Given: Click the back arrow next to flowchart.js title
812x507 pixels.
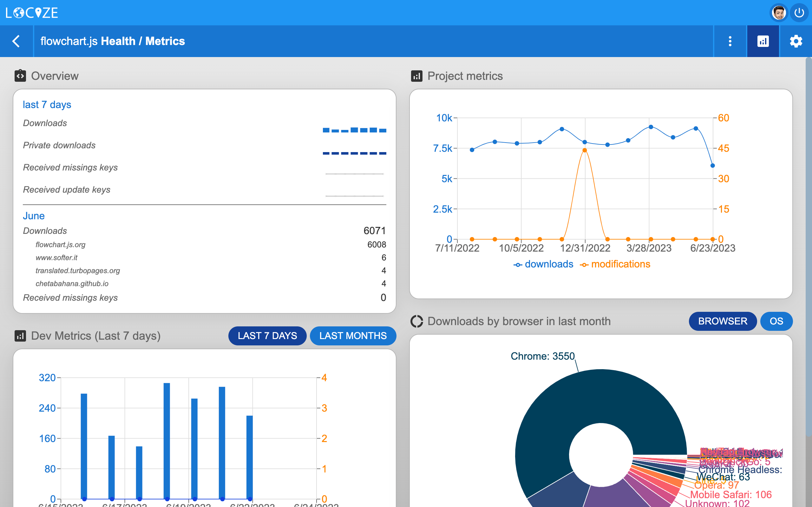Looking at the screenshot, I should (x=16, y=41).
